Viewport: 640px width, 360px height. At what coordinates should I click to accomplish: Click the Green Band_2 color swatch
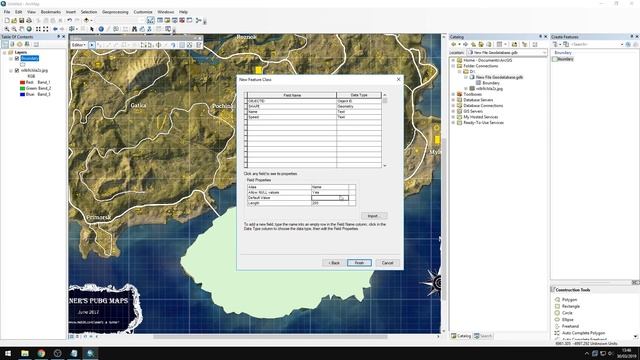click(x=22, y=88)
